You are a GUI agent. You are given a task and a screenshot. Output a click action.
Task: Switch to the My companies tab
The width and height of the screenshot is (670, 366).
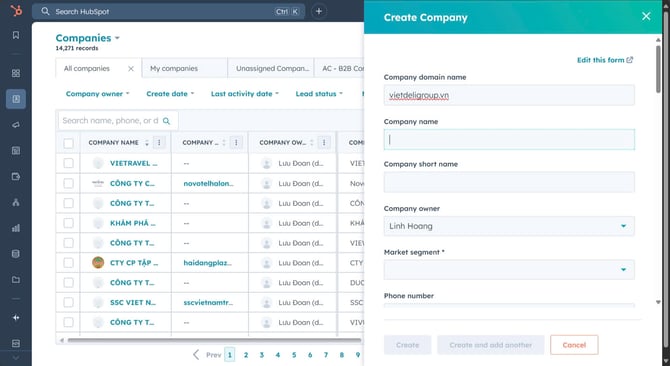185,68
